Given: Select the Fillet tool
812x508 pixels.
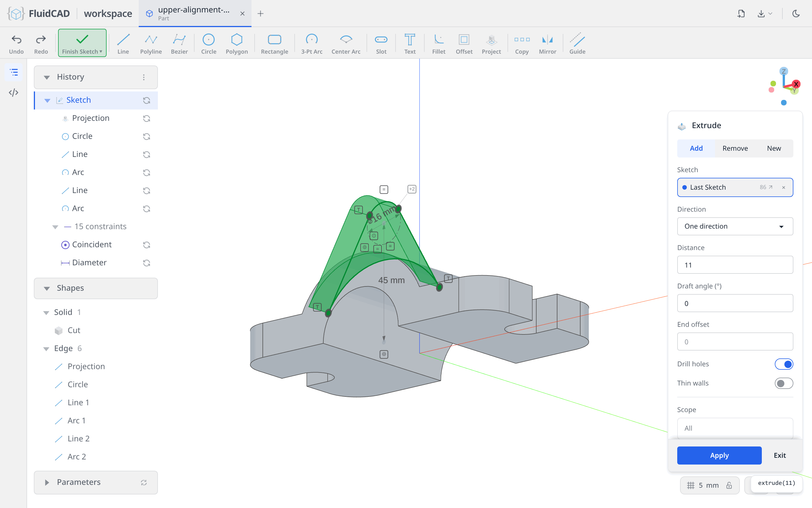Looking at the screenshot, I should (x=438, y=44).
